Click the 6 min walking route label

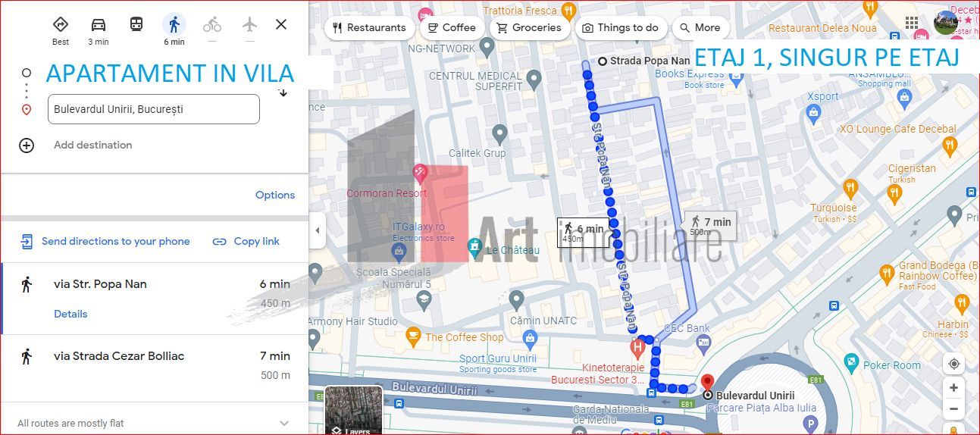584,232
